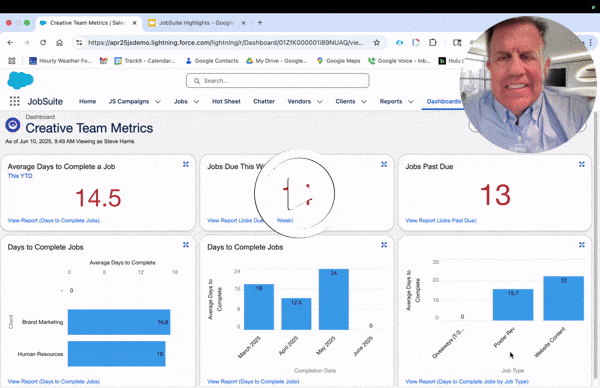Click the browser back arrow
Screen dimensions: 600x388
click(x=10, y=42)
